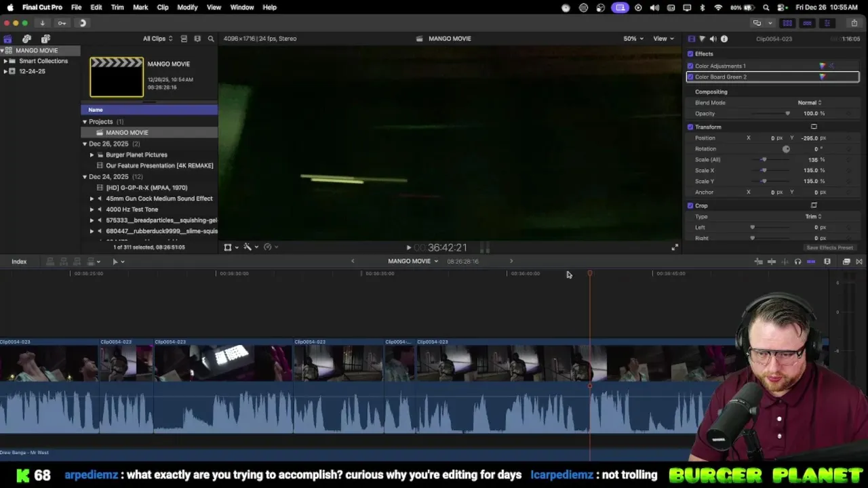Image resolution: width=868 pixels, height=488 pixels.
Task: Open the Trim menu
Action: click(x=117, y=7)
